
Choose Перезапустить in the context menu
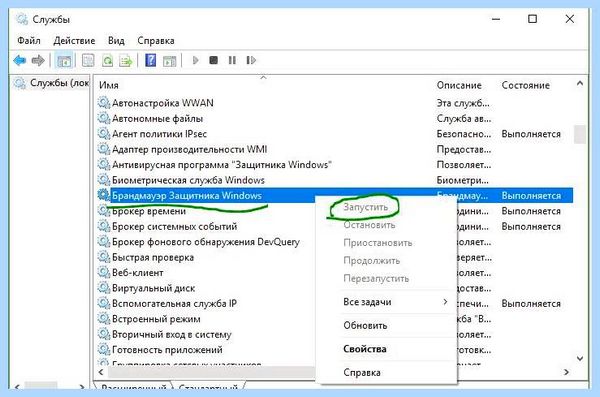(x=376, y=278)
